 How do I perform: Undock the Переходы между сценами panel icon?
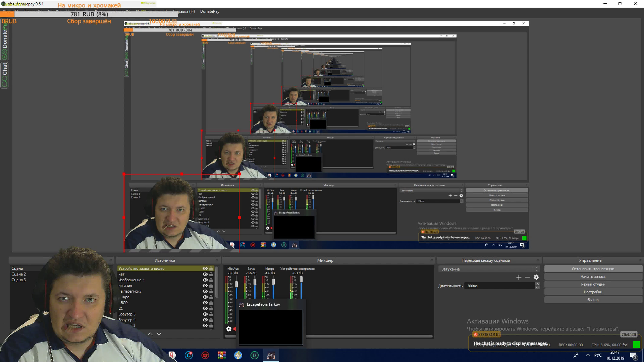538,260
